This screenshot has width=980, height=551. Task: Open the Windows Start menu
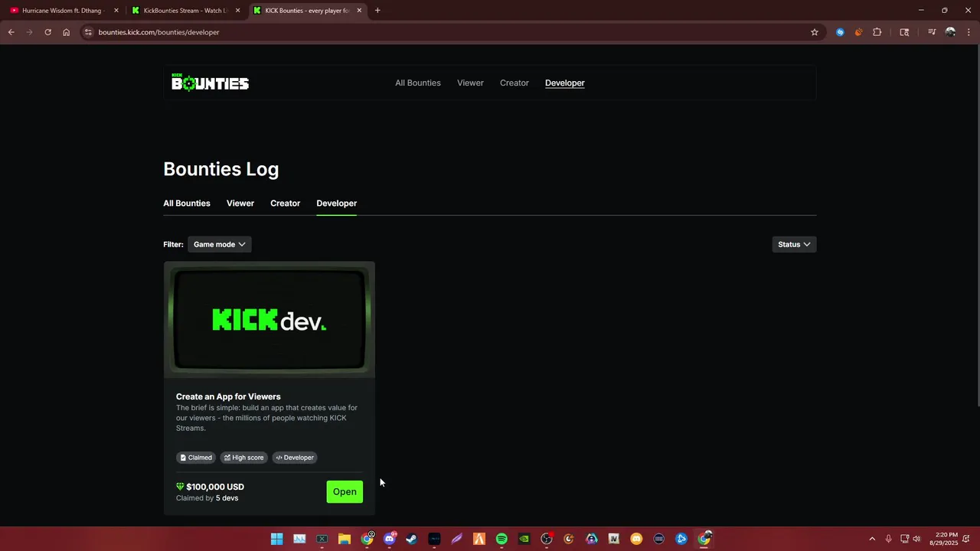(276, 539)
